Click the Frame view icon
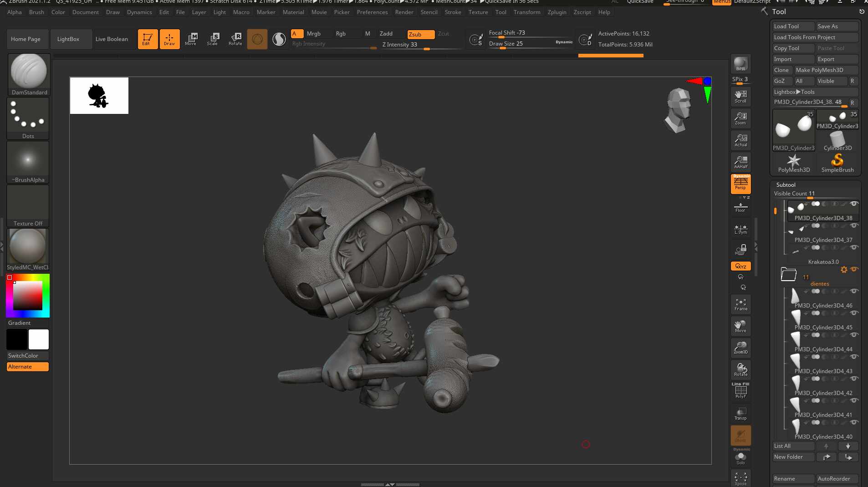The height and width of the screenshot is (487, 868). point(740,304)
